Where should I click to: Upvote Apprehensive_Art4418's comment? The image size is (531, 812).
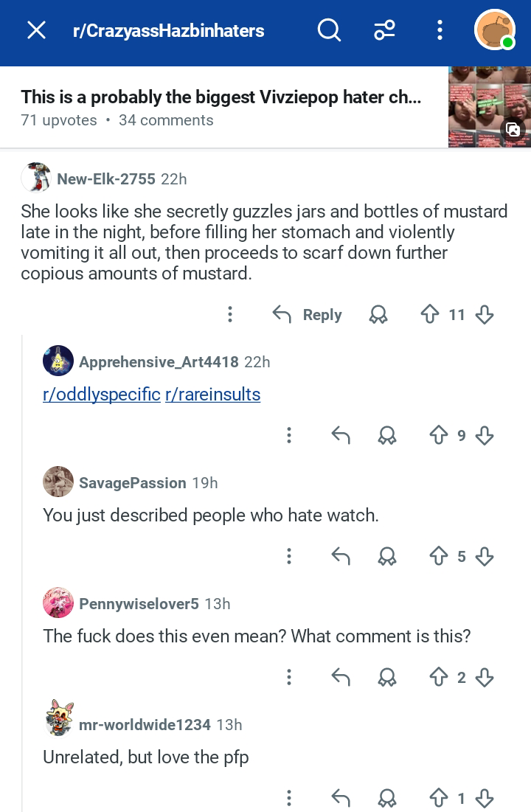click(439, 436)
